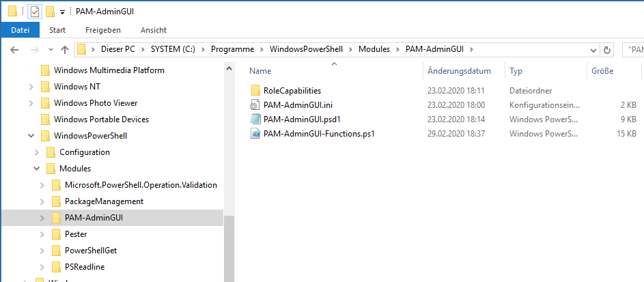Click 'Programme' breadcrumb in address bar
The image size is (644, 282).
[232, 50]
